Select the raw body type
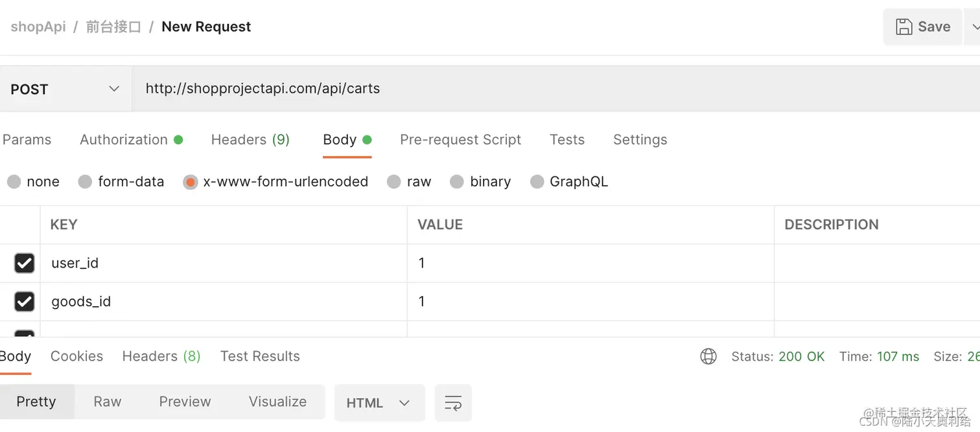 click(394, 182)
